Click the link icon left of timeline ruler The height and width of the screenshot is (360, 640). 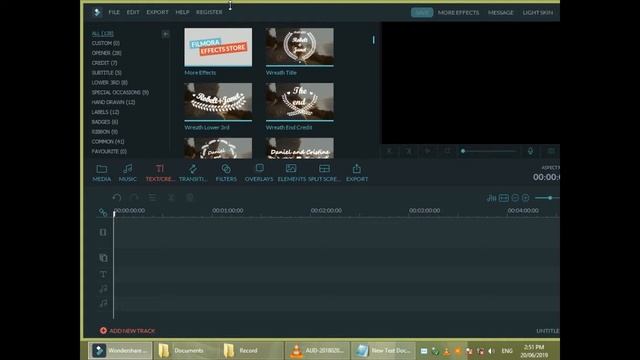103,212
